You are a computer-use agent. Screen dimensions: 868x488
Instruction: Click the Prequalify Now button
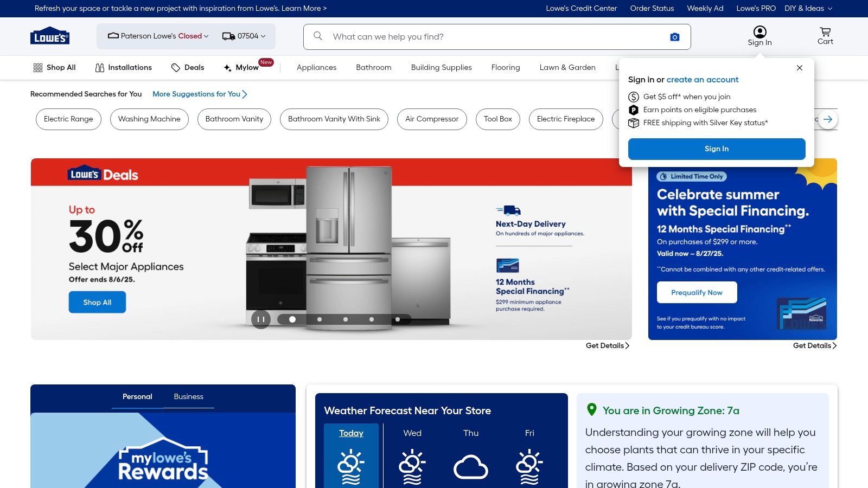(x=697, y=292)
